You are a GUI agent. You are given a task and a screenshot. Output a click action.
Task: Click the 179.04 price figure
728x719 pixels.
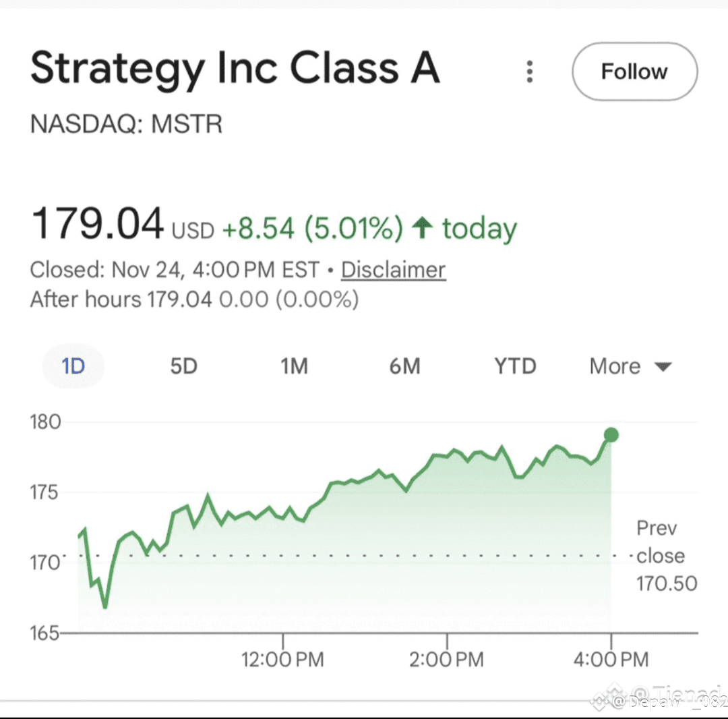[x=97, y=224]
